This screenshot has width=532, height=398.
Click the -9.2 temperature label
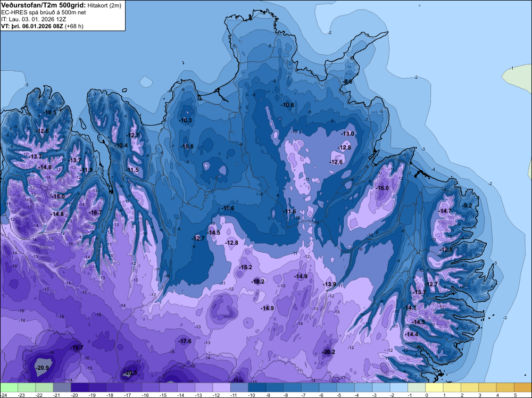[467, 205]
